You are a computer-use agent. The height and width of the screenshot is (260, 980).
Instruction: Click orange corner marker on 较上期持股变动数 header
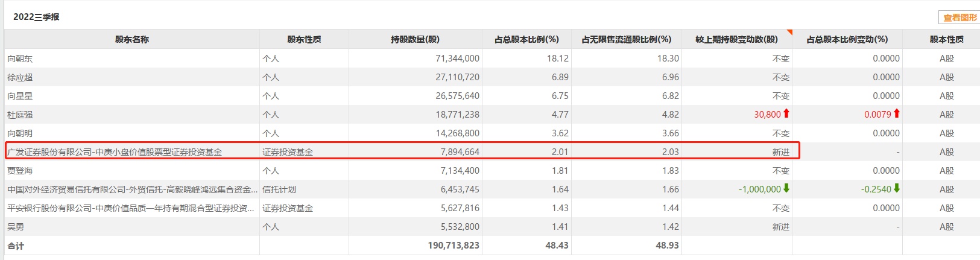click(x=789, y=32)
